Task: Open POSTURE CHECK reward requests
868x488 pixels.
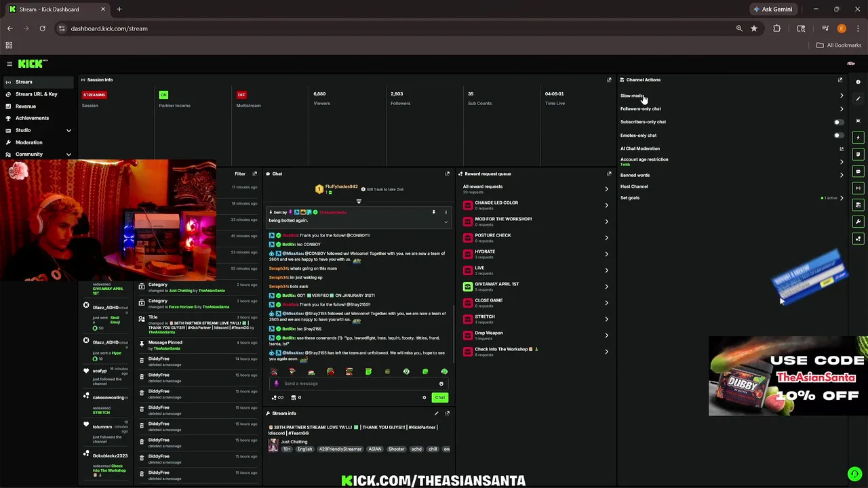Action: coord(536,238)
